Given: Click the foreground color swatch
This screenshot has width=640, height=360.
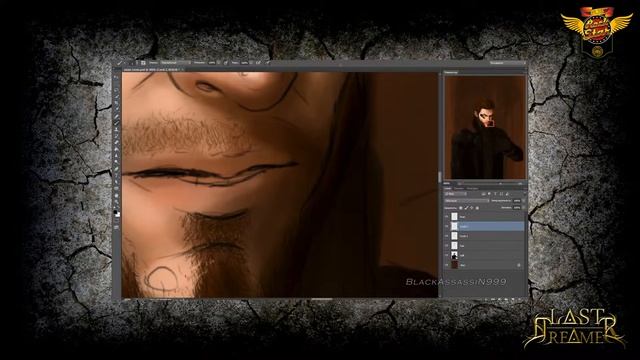Looking at the screenshot, I should click(x=115, y=212).
